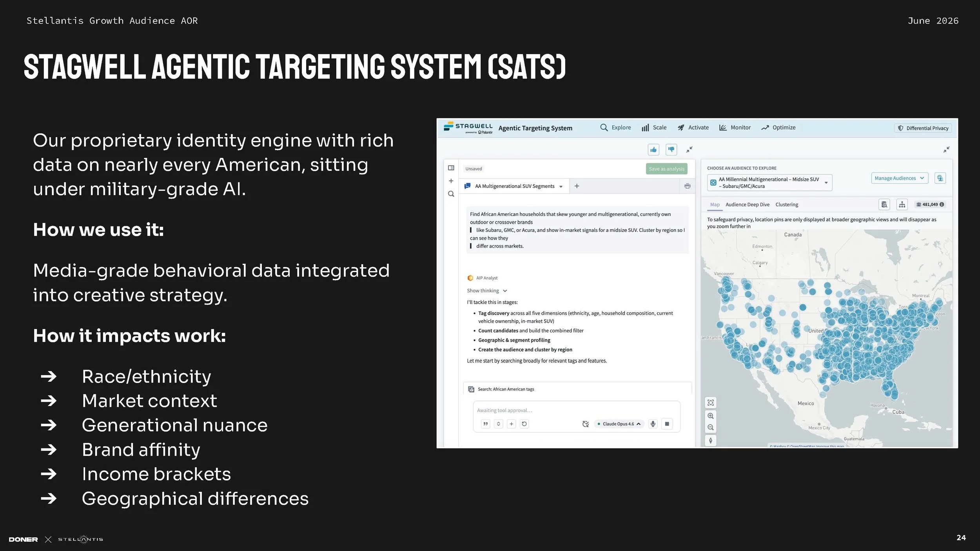Go to the Explore section
The width and height of the screenshot is (980, 551).
(x=616, y=128)
